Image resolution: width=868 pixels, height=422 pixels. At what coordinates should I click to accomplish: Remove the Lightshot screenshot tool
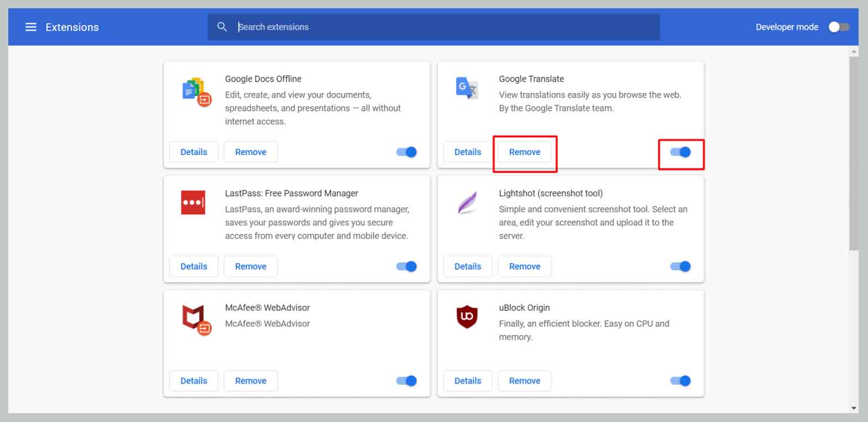click(x=525, y=266)
